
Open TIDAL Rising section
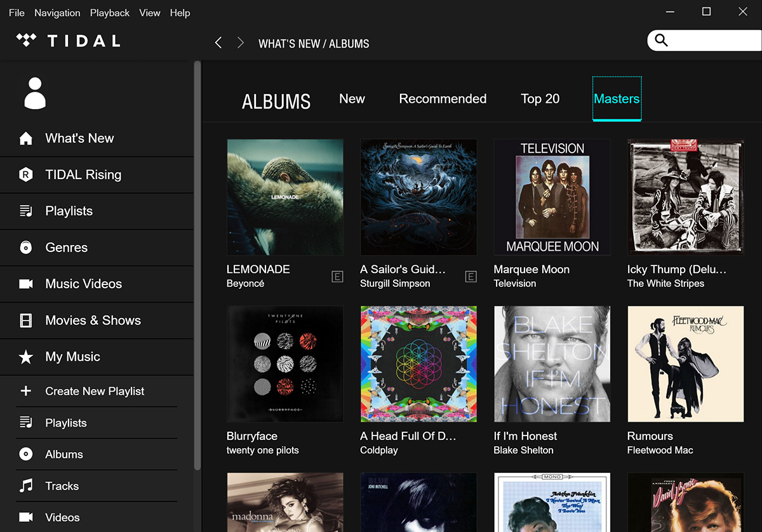(97, 175)
